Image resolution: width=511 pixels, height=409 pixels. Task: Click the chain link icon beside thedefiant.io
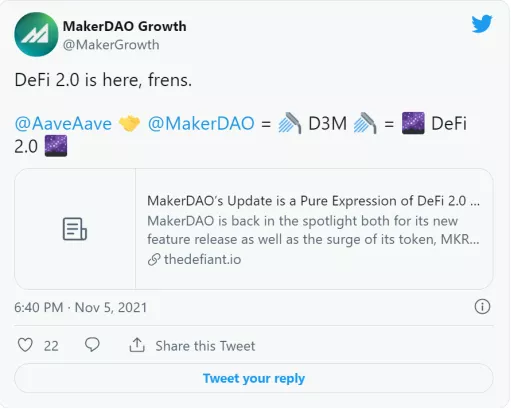point(154,259)
